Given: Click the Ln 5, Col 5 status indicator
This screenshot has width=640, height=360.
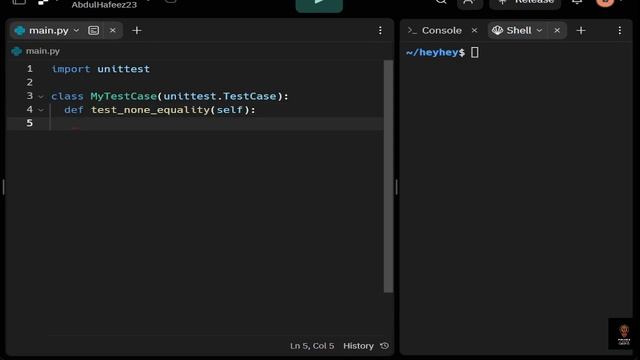Looking at the screenshot, I should point(312,346).
